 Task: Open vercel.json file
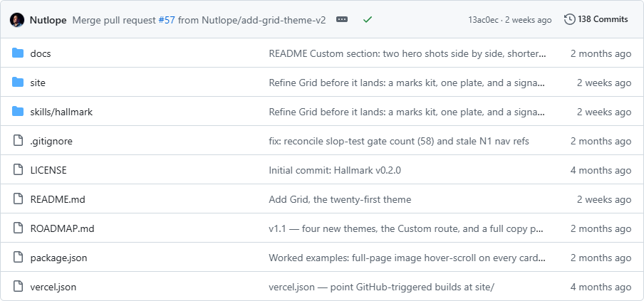[x=53, y=287]
